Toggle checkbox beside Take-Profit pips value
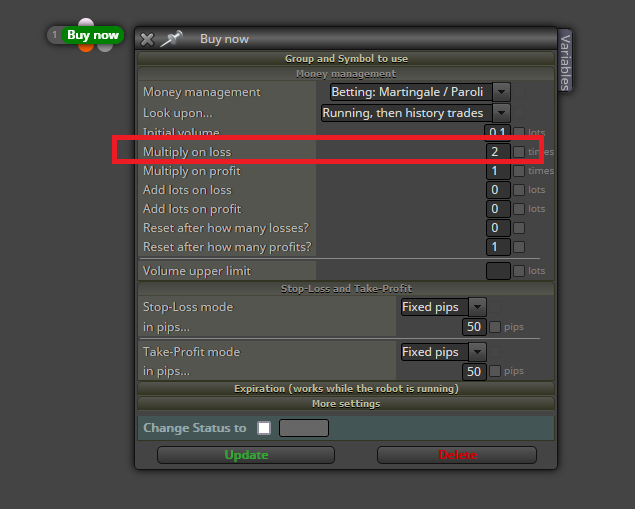Screen dimensions: 635x509 click(x=495, y=371)
